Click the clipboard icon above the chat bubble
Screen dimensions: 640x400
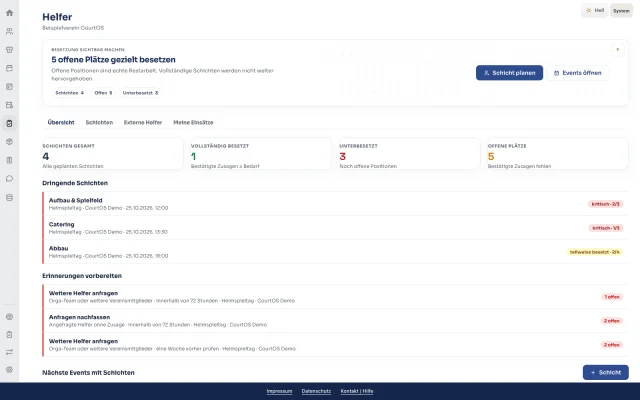9,160
